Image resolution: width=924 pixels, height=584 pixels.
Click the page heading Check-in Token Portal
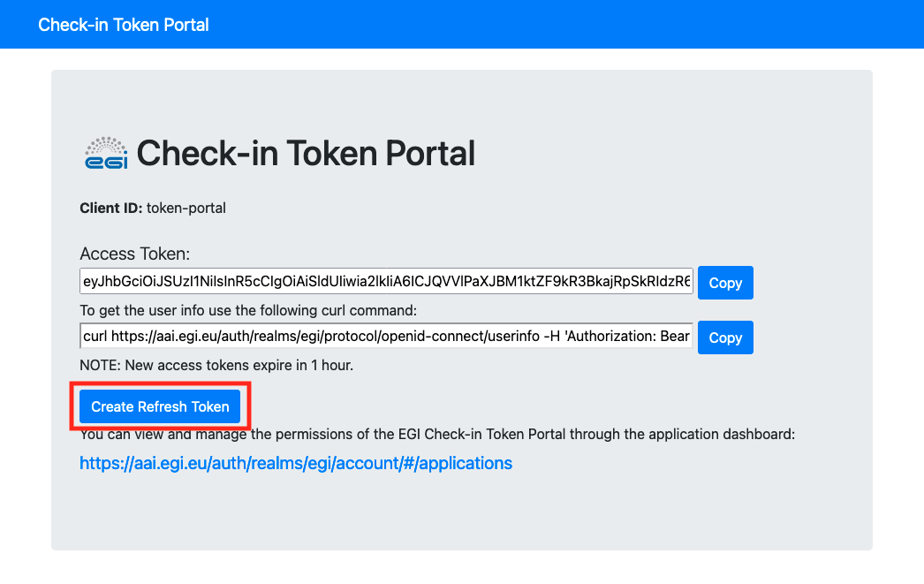click(307, 152)
